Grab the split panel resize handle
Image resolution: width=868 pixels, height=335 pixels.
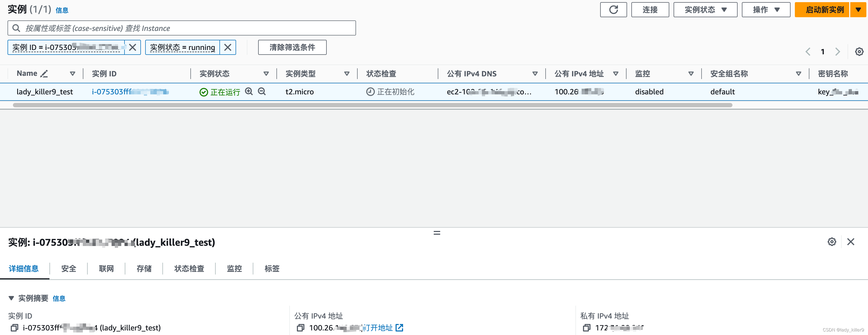click(x=437, y=233)
